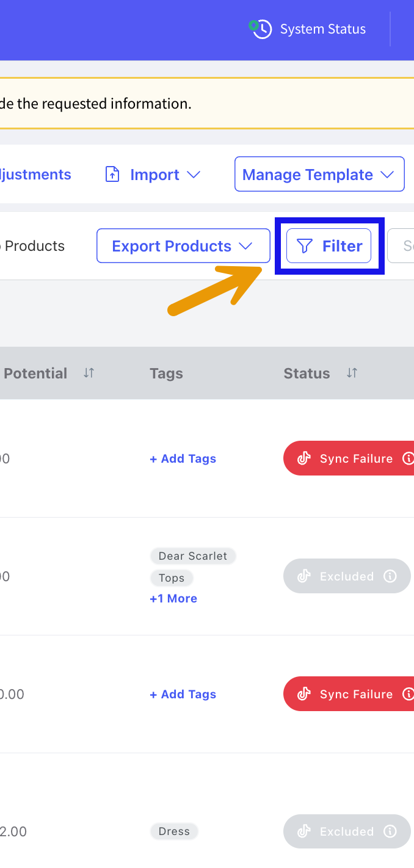Click TikTok icon on second Sync Failure badge
Screen dimensions: 414x868
304,694
